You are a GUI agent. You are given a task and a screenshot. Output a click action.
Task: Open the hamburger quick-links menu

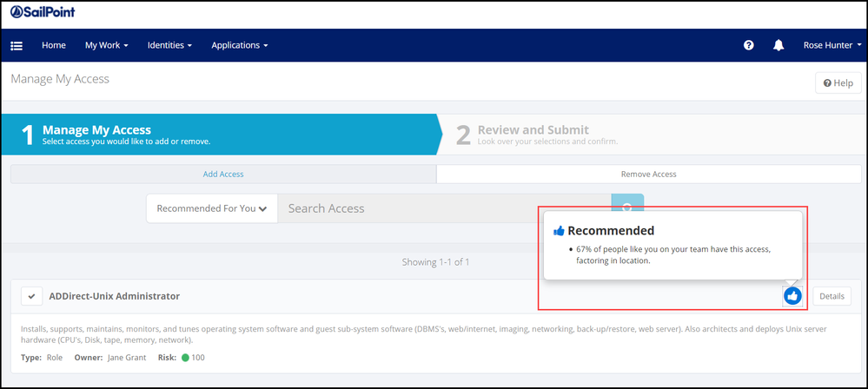click(x=17, y=45)
